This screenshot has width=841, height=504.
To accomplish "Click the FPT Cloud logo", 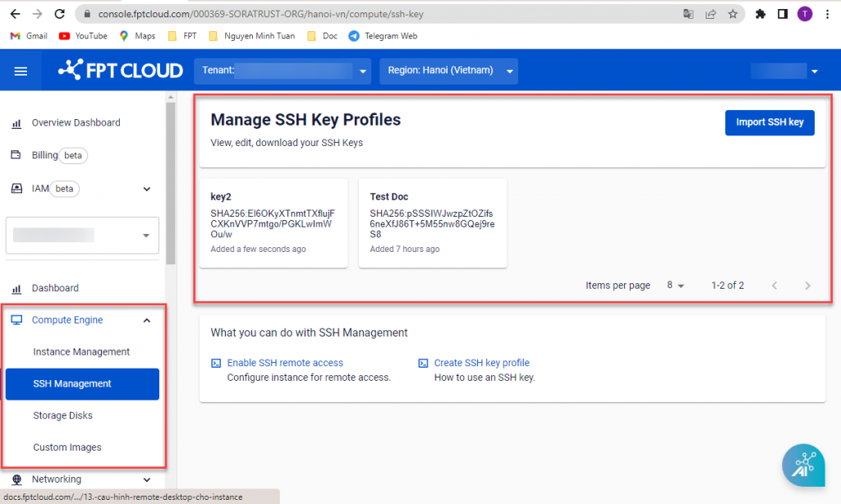I will point(120,70).
